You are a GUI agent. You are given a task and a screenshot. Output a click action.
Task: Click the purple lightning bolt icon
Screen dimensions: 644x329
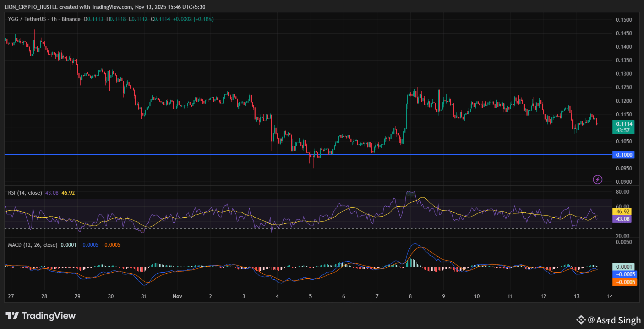pos(597,179)
